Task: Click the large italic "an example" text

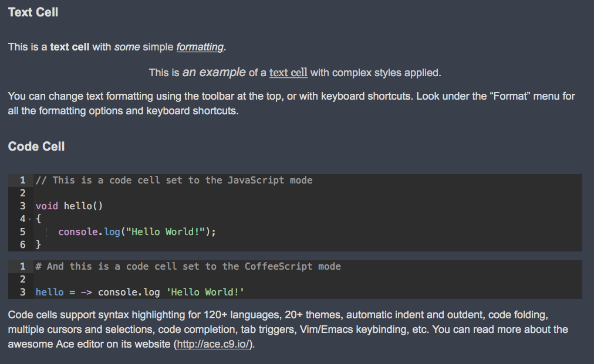Action: coord(214,72)
